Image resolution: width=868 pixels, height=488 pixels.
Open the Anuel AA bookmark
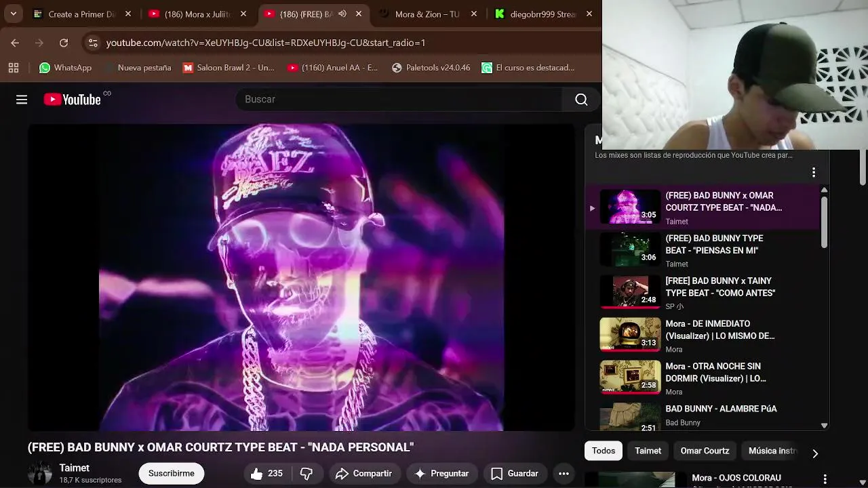tap(332, 68)
